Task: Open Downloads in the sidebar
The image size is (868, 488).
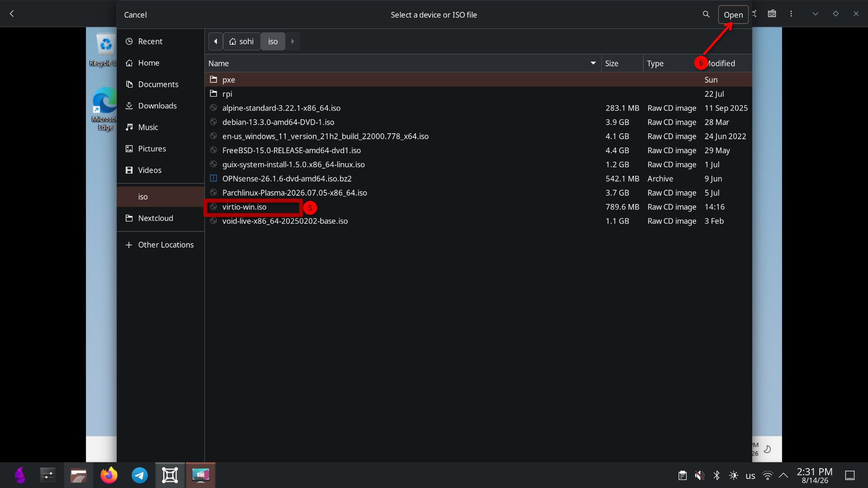Action: [x=160, y=106]
